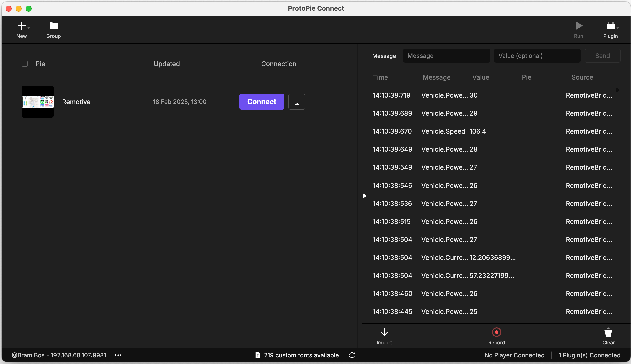
Task: Refresh custom fonts with the sync icon
Action: click(x=352, y=355)
